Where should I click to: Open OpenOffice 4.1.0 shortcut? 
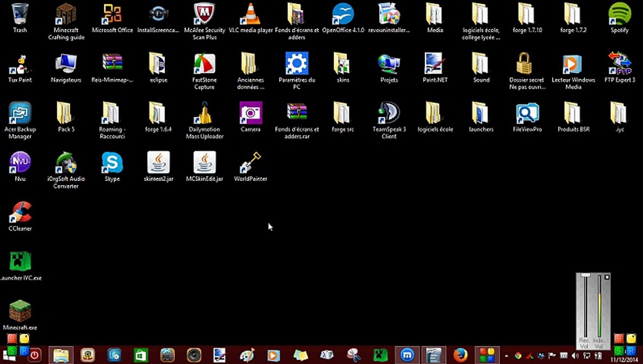click(x=343, y=18)
